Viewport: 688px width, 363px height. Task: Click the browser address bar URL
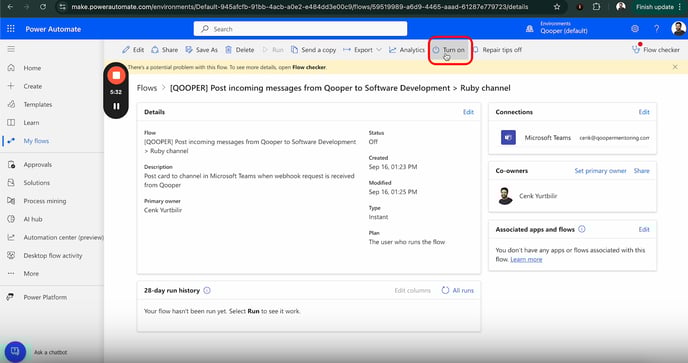pos(300,7)
